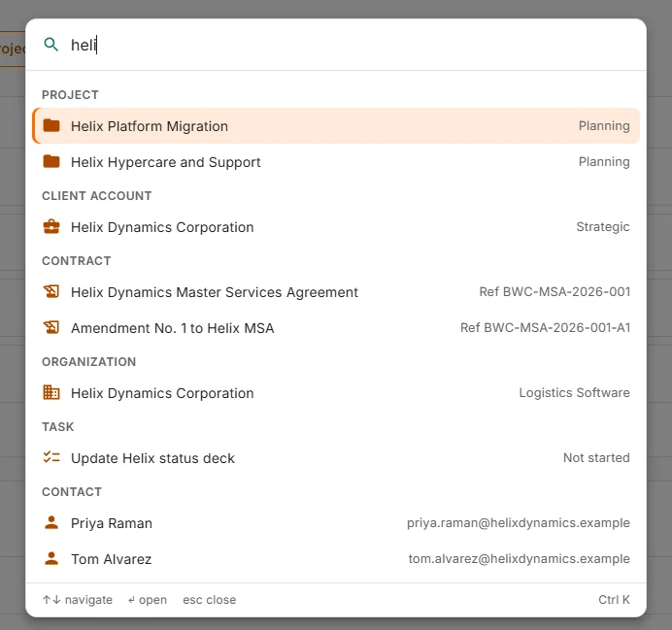
Task: Select Amendment No. 1 to Helix MSA
Action: click(336, 328)
